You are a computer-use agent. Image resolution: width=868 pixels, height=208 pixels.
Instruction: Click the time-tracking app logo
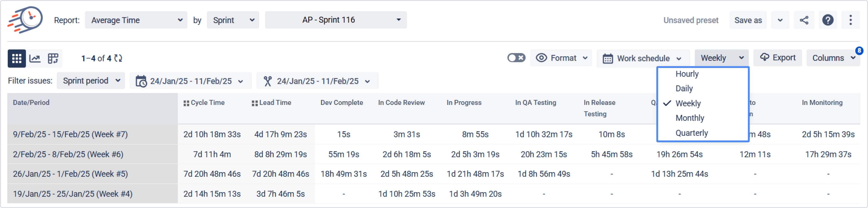pyautogui.click(x=25, y=19)
